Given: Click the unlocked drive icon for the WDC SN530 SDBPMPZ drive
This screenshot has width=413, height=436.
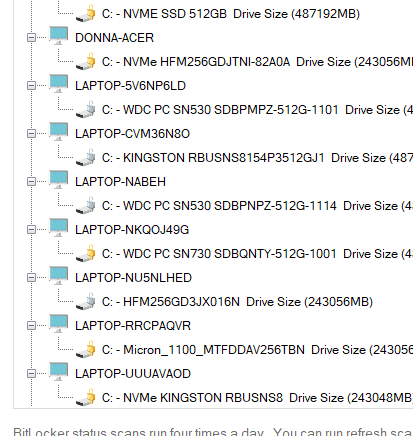Looking at the screenshot, I should pyautogui.click(x=86, y=109).
